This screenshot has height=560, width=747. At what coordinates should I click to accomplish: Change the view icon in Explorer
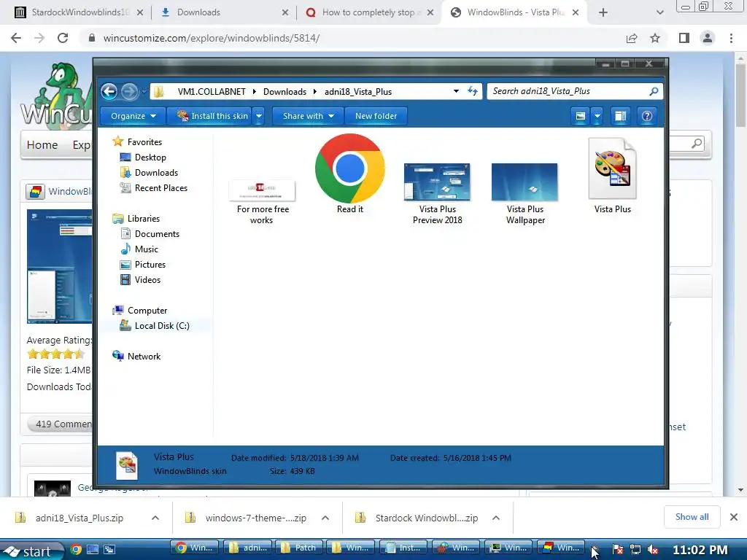click(580, 116)
